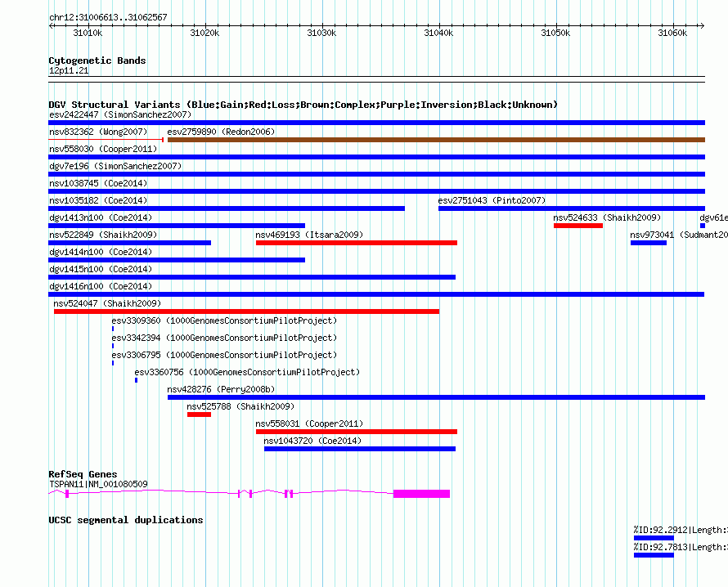Click nsv469193 (Itsara2009) label

(x=309, y=235)
